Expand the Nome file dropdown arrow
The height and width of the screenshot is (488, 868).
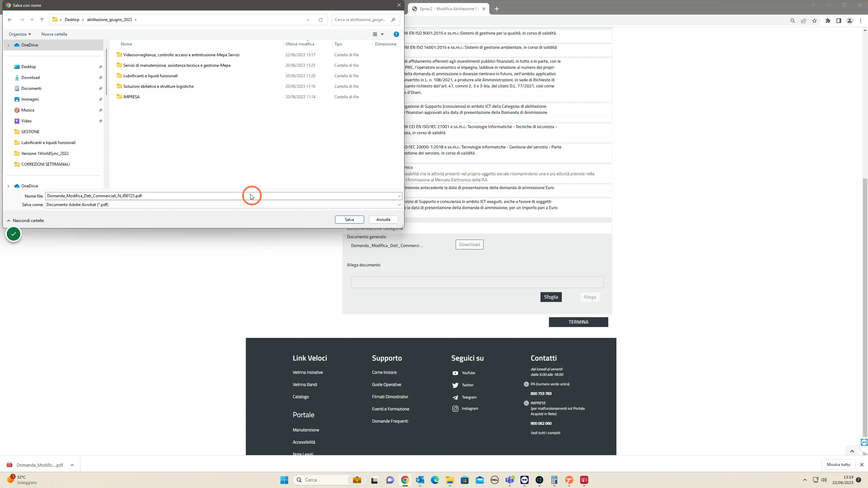[399, 196]
